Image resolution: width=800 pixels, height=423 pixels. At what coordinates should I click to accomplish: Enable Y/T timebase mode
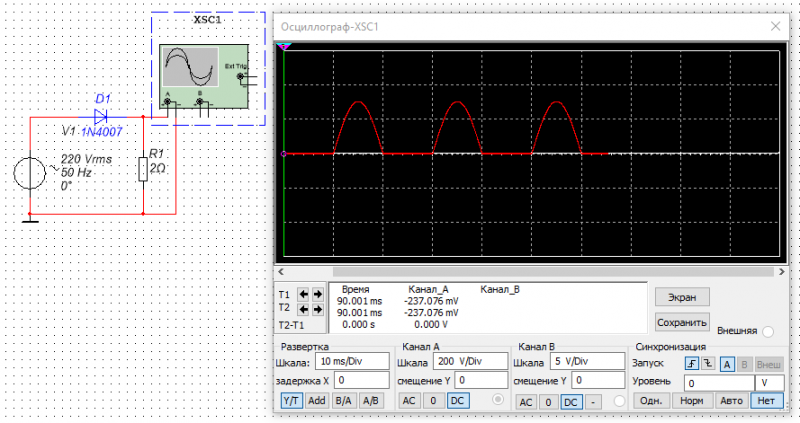[291, 401]
